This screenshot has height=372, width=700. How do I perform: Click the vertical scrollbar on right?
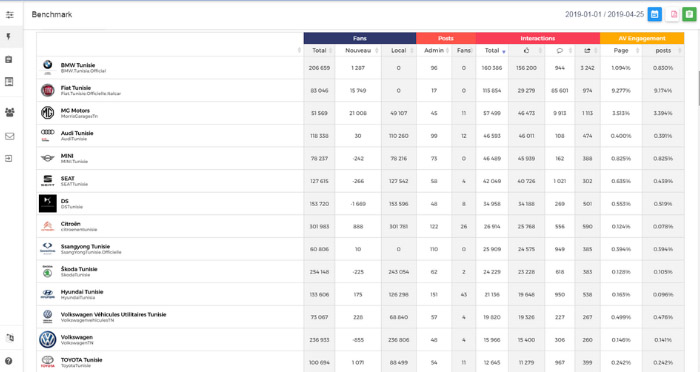click(x=698, y=89)
